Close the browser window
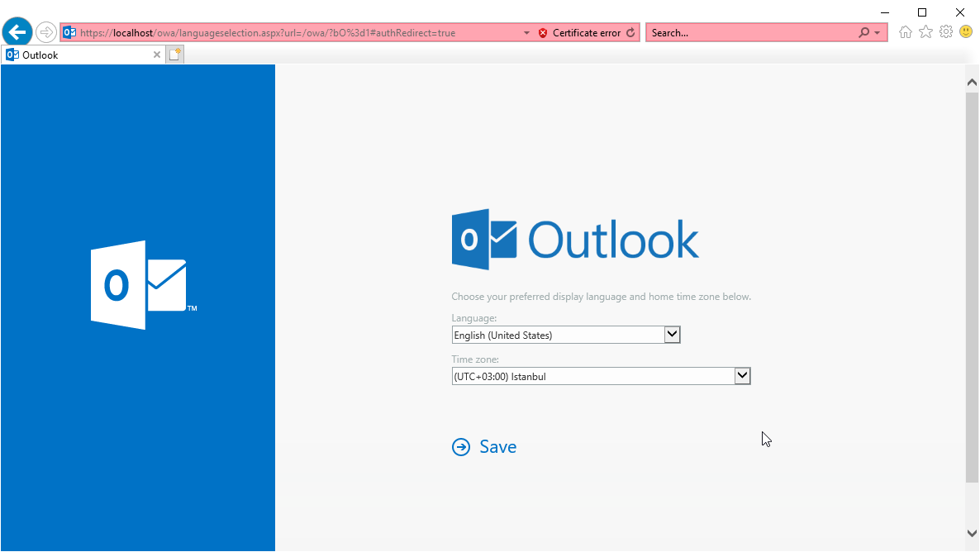 coord(960,12)
